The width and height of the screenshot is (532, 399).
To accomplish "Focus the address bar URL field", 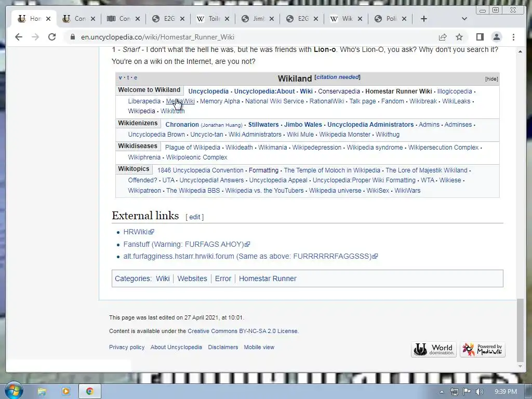I will pyautogui.click(x=251, y=37).
